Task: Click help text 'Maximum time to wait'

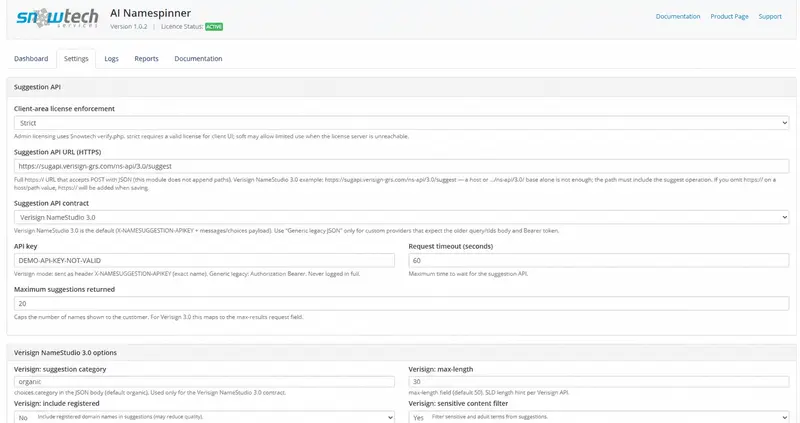Action: click(x=468, y=274)
